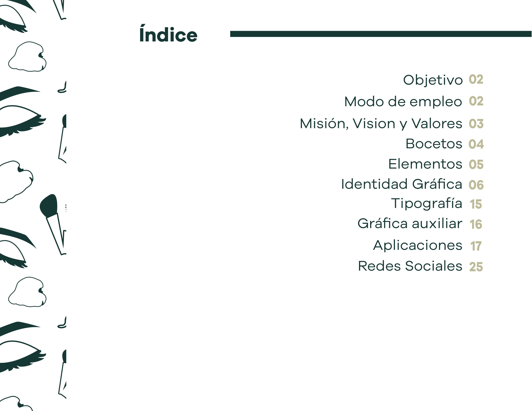Select page number 05 beside Elementos
The height and width of the screenshot is (411, 532).
click(476, 164)
